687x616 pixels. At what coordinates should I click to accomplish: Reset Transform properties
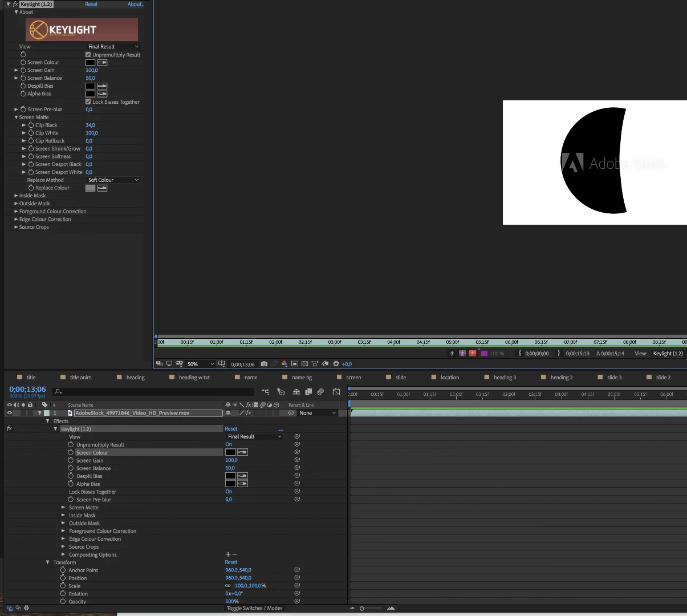(231, 562)
